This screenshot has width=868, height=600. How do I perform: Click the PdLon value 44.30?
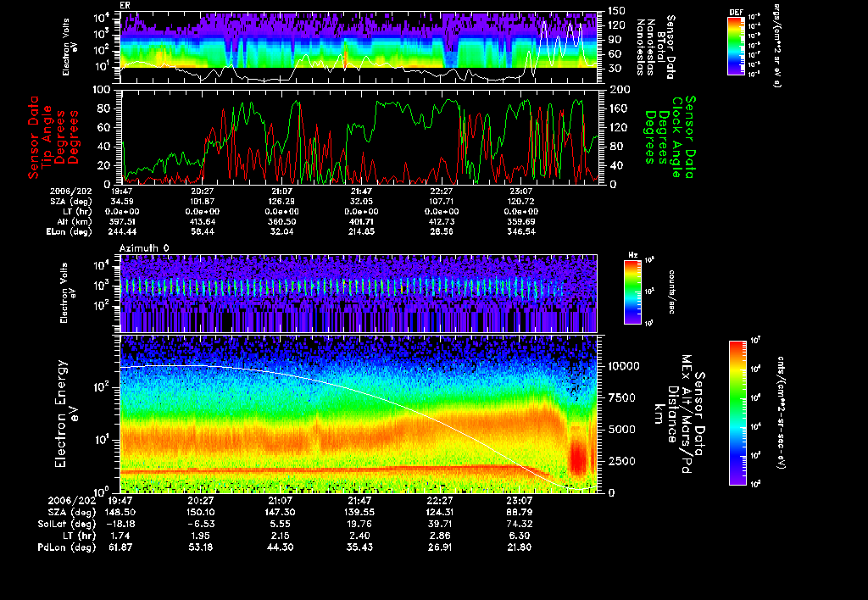pyautogui.click(x=280, y=547)
